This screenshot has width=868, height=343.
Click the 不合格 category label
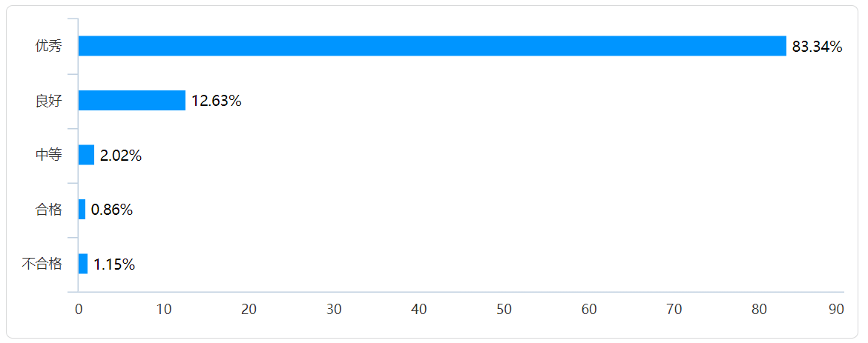pos(42,264)
